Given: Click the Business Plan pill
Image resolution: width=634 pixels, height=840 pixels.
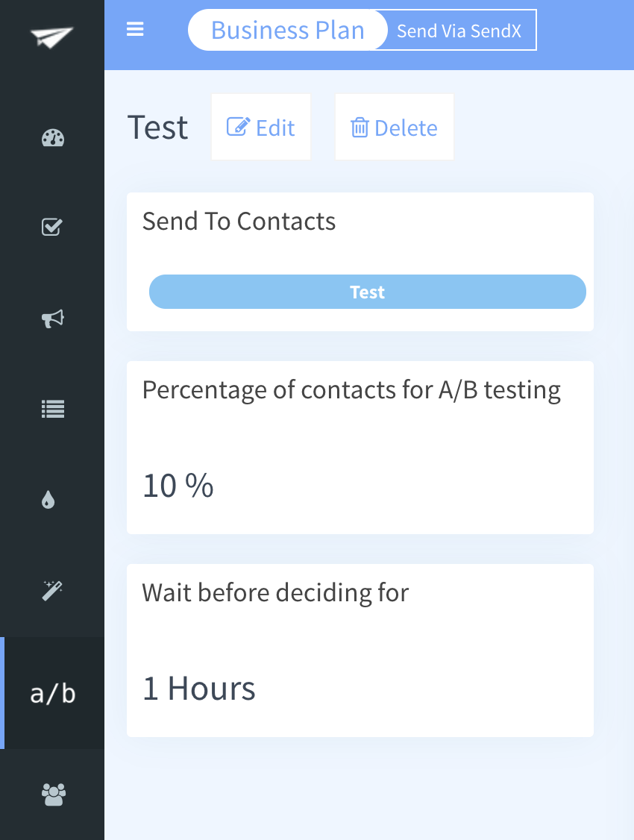Looking at the screenshot, I should pyautogui.click(x=288, y=30).
